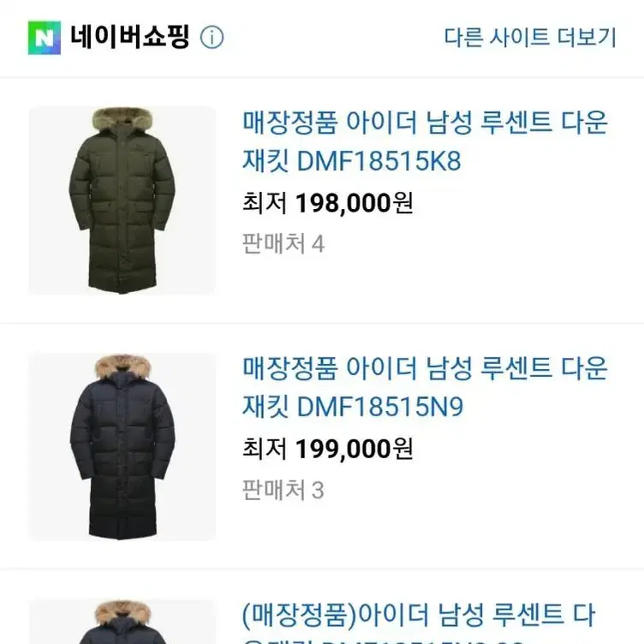Click the 네이버쇼핑 header title

pos(130,37)
